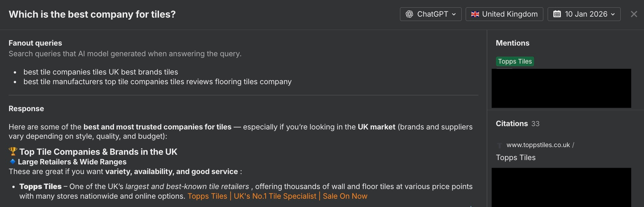Image resolution: width=644 pixels, height=207 pixels.
Task: Follow the orange "UK's No.1 Tile Specialist" link
Action: pyautogui.click(x=275, y=196)
